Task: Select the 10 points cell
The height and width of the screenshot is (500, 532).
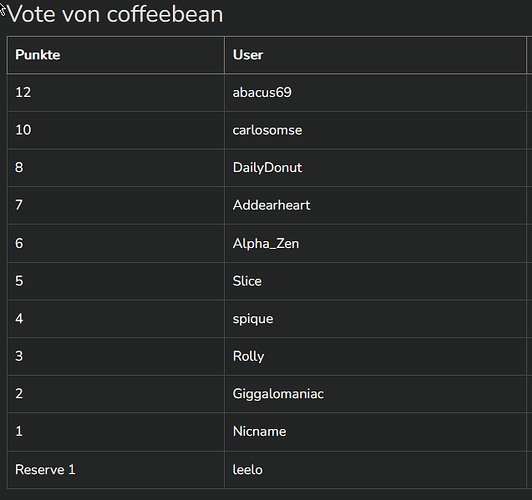Action: tap(116, 130)
